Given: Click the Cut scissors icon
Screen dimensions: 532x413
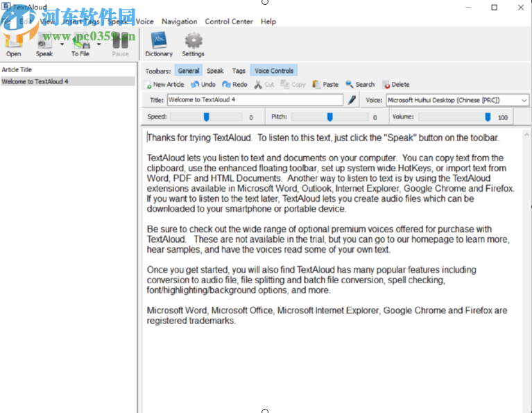Looking at the screenshot, I should click(x=258, y=84).
